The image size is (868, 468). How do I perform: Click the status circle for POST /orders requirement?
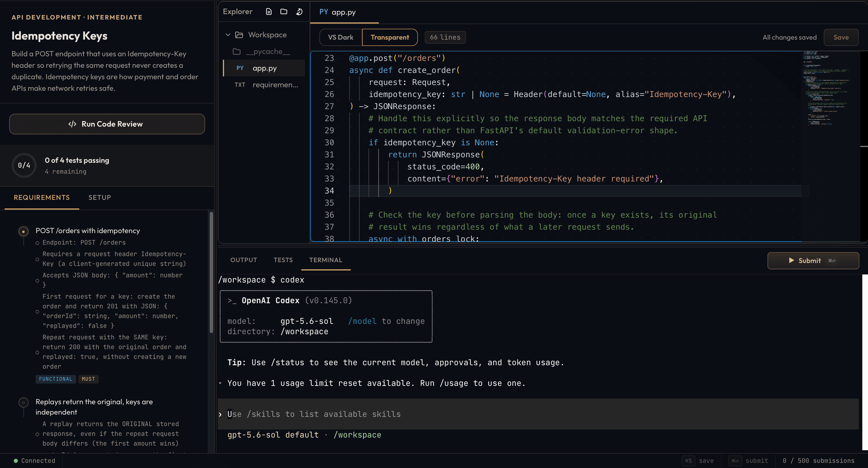[23, 231]
